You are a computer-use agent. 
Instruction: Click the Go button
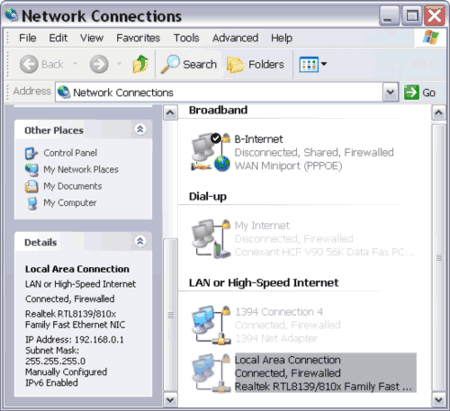tap(420, 92)
